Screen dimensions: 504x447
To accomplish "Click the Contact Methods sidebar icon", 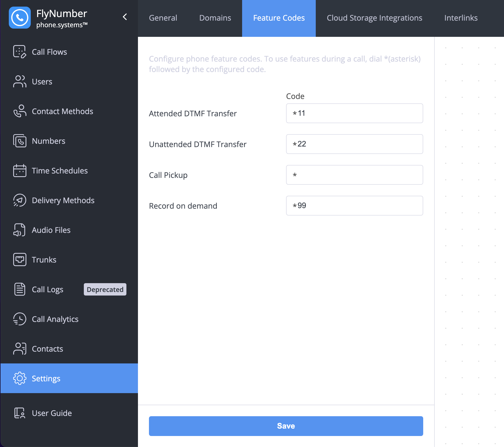I will click(20, 111).
